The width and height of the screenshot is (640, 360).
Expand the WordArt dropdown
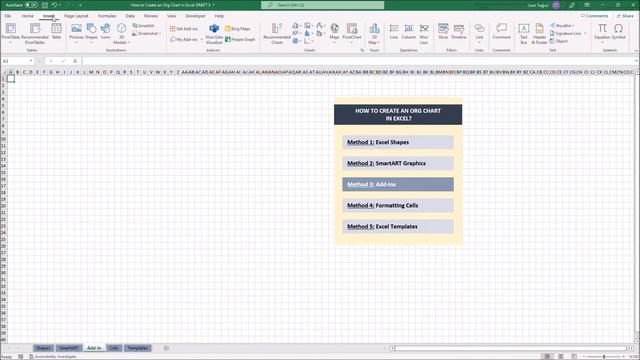[573, 26]
